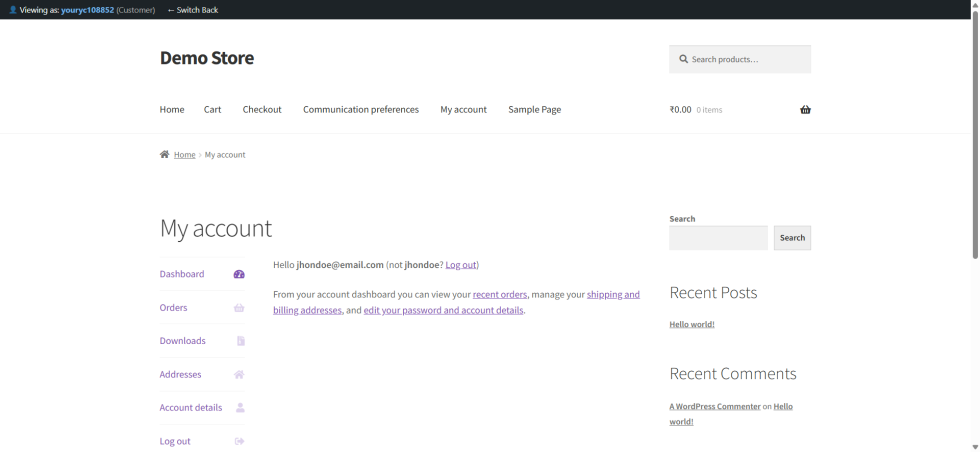
Task: Select Sample Page in top navigation
Action: point(534,110)
